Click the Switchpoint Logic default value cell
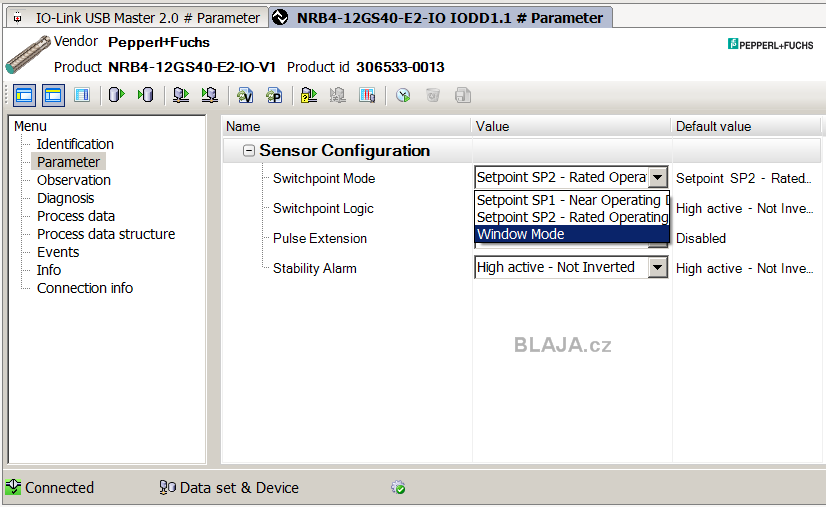 tap(744, 208)
